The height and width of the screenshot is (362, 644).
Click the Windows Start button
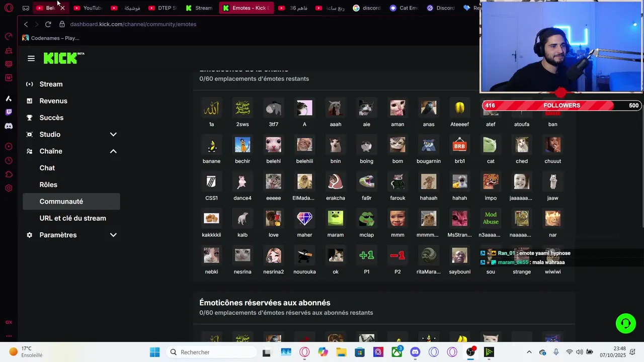click(x=154, y=352)
